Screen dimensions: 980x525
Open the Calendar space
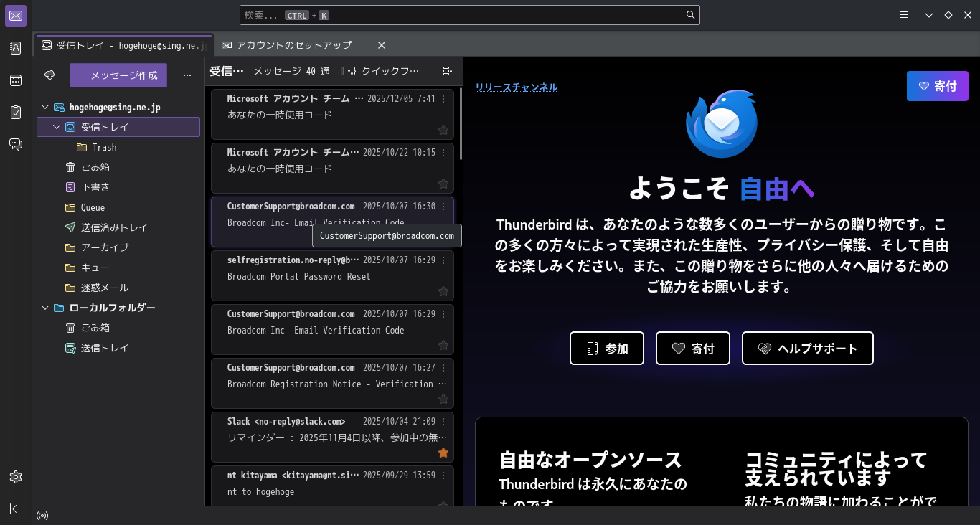[16, 80]
